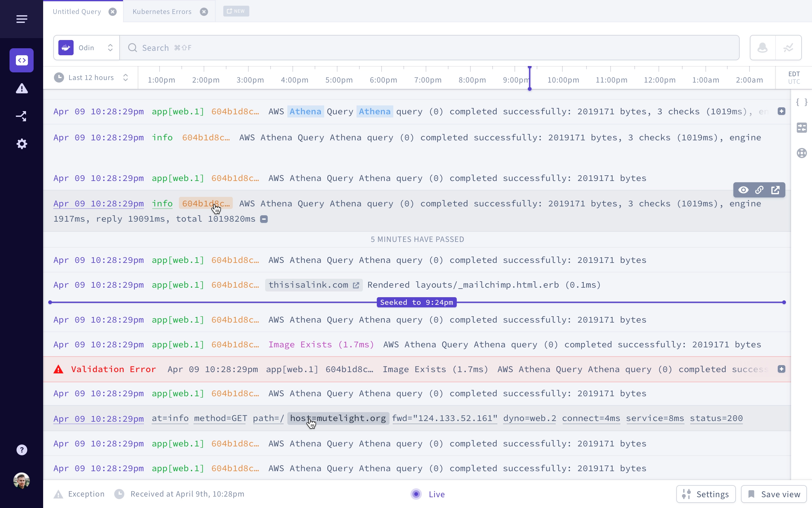Screen dimensions: 812x508
Task: Click the Seeked to 9:24pm marker
Action: pyautogui.click(x=416, y=302)
